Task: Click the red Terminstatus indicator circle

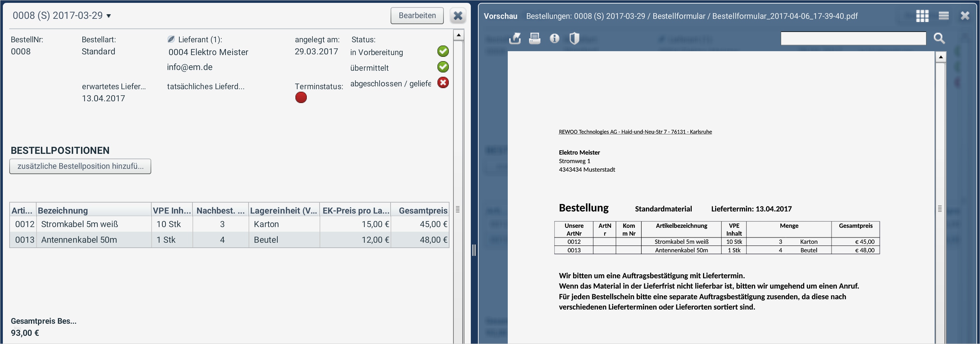Action: pyautogui.click(x=301, y=97)
